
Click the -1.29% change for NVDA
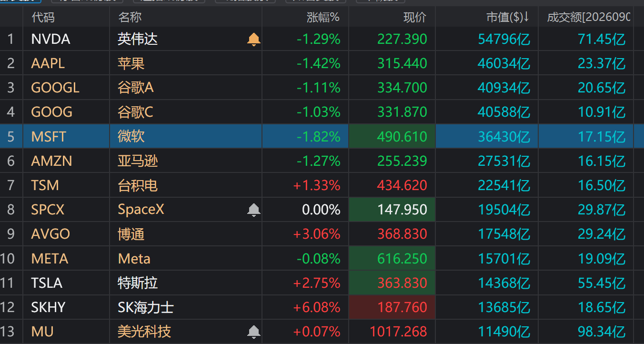(319, 39)
